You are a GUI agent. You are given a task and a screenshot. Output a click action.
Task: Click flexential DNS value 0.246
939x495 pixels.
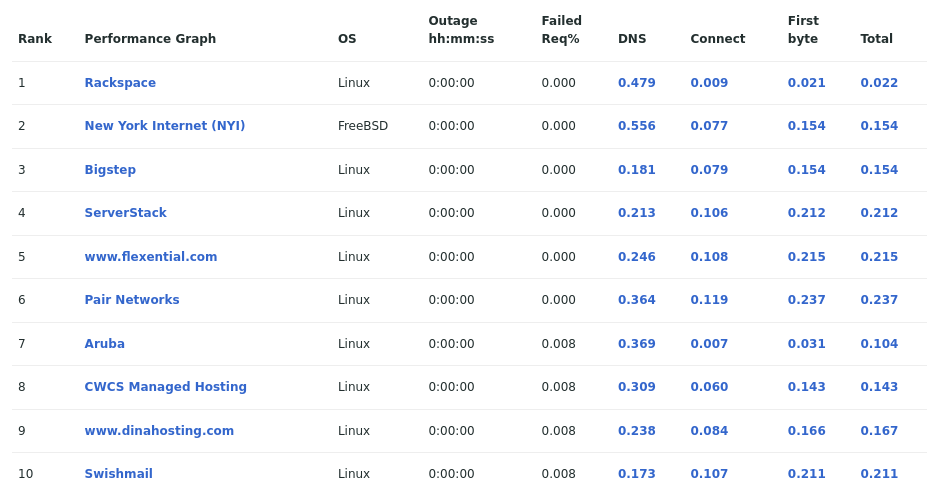click(x=637, y=257)
